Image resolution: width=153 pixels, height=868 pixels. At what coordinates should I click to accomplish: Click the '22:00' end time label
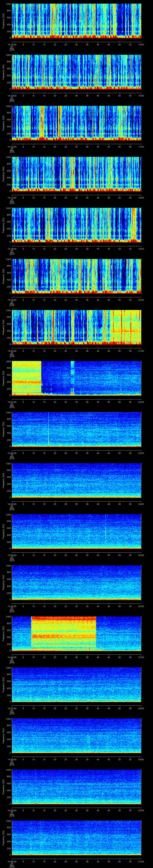(141, 402)
